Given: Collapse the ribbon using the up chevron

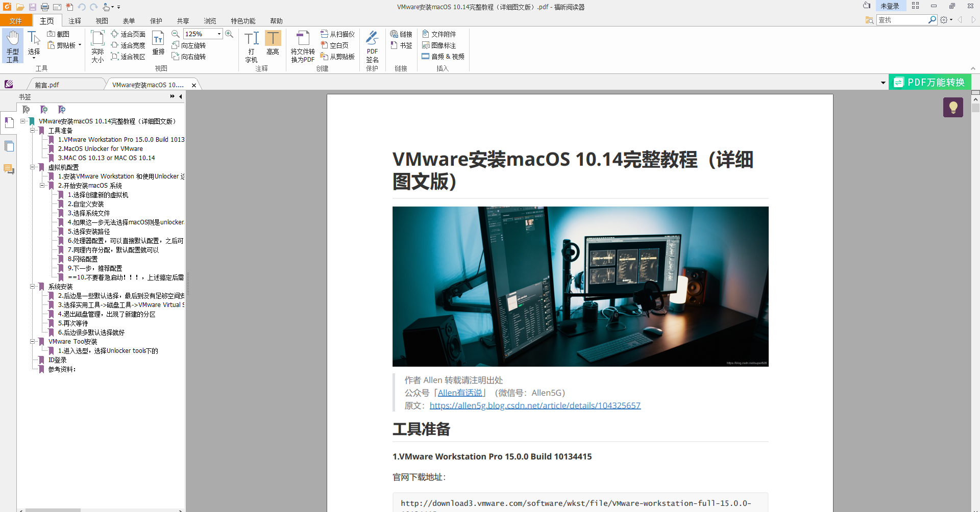Looking at the screenshot, I should point(973,68).
